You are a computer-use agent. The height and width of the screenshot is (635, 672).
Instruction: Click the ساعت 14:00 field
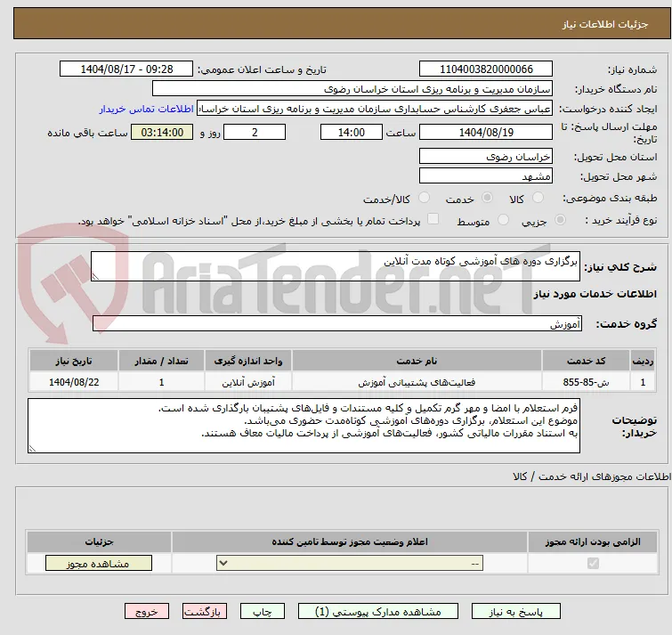point(352,132)
